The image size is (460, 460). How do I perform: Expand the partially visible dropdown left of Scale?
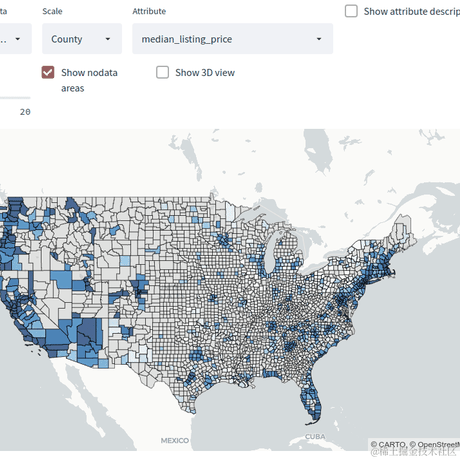16,39
